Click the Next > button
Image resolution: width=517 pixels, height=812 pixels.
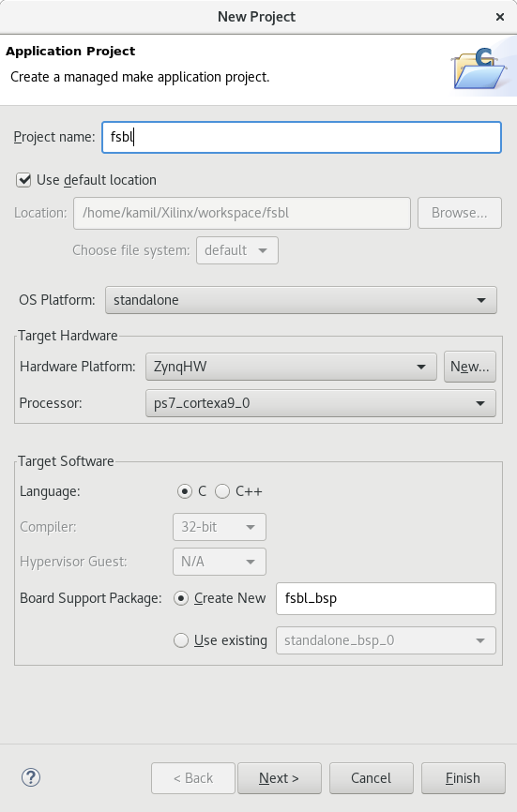(280, 778)
